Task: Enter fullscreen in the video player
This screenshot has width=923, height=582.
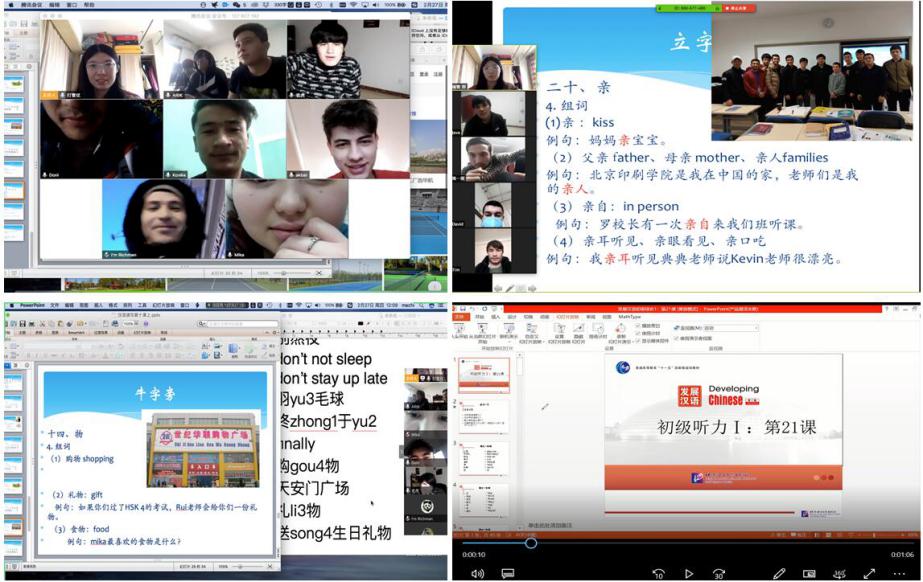Action: point(869,573)
